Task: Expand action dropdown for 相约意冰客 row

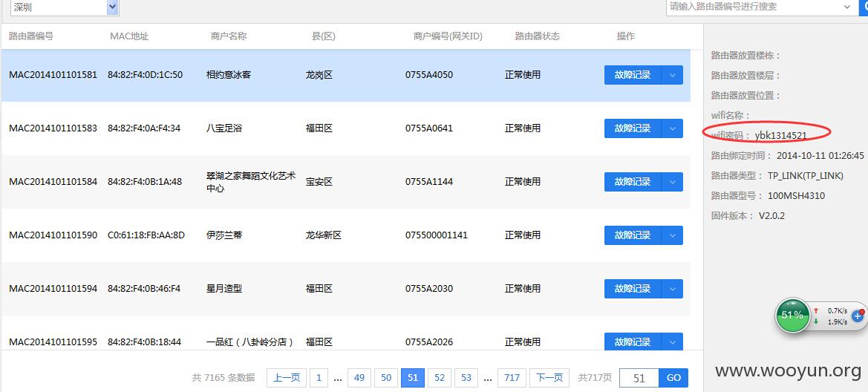Action: coord(673,75)
